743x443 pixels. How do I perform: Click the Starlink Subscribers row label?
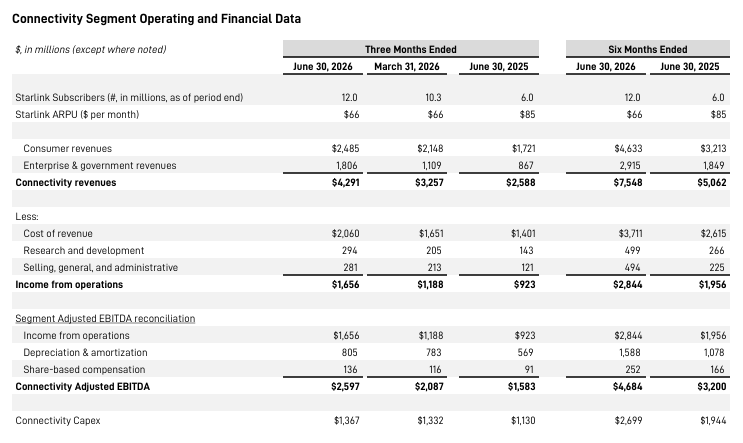(129, 98)
